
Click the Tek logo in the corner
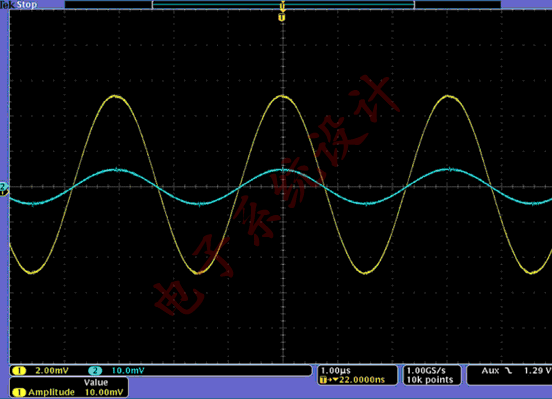pyautogui.click(x=7, y=5)
